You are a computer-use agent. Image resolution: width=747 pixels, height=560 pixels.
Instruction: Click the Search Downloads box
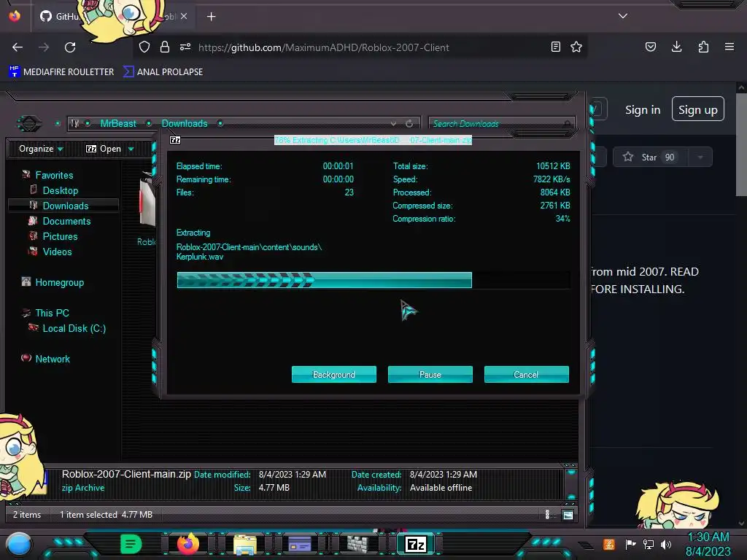[x=502, y=124]
